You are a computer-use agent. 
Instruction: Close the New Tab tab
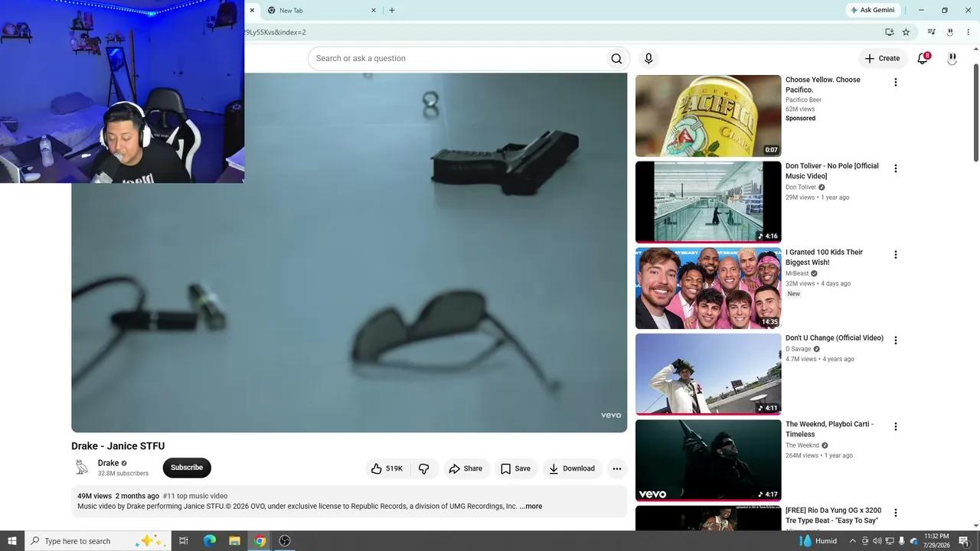374,11
